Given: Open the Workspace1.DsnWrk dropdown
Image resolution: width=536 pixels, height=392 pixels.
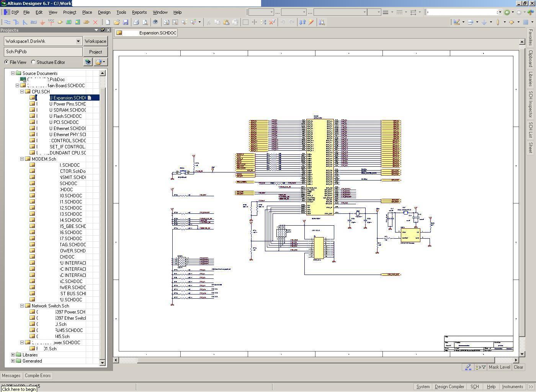Looking at the screenshot, I should click(79, 41).
